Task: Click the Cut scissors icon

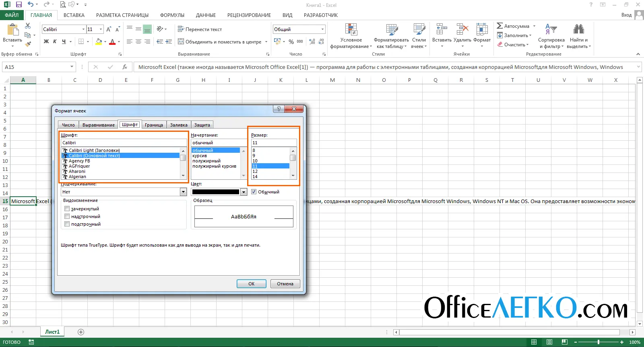Action: 28,26
